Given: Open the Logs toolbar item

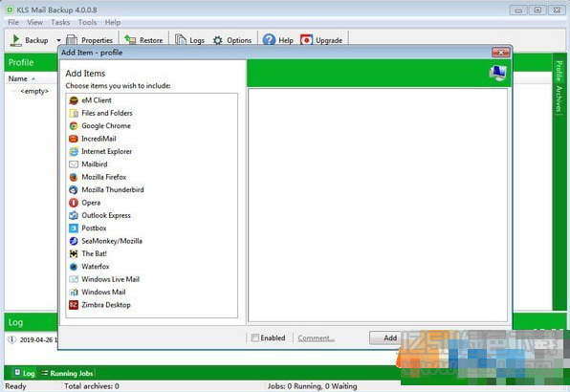Looking at the screenshot, I should coord(189,40).
